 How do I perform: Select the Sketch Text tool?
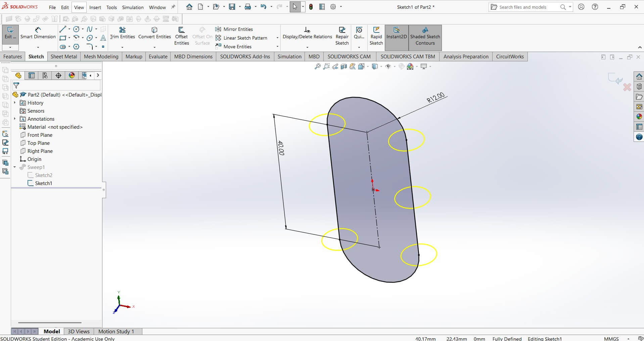(103, 38)
